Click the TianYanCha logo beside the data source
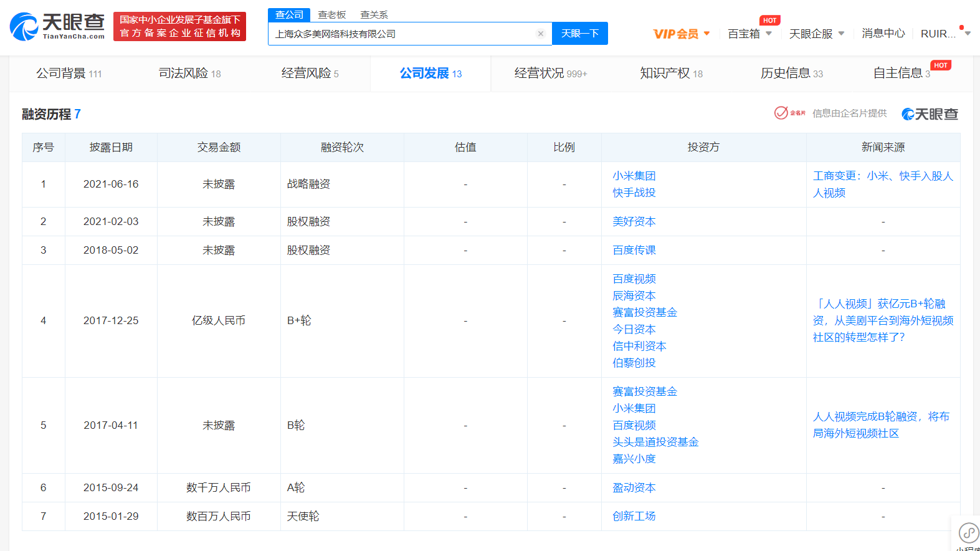980x551 pixels. [930, 114]
